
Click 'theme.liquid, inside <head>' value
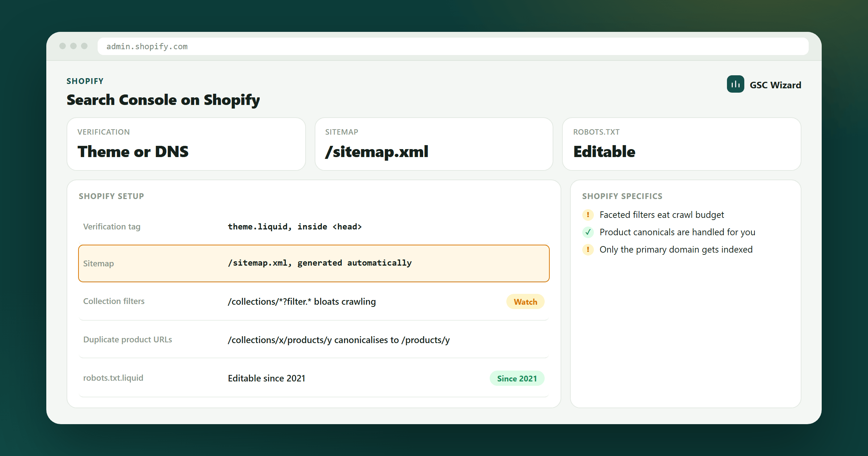[295, 227]
